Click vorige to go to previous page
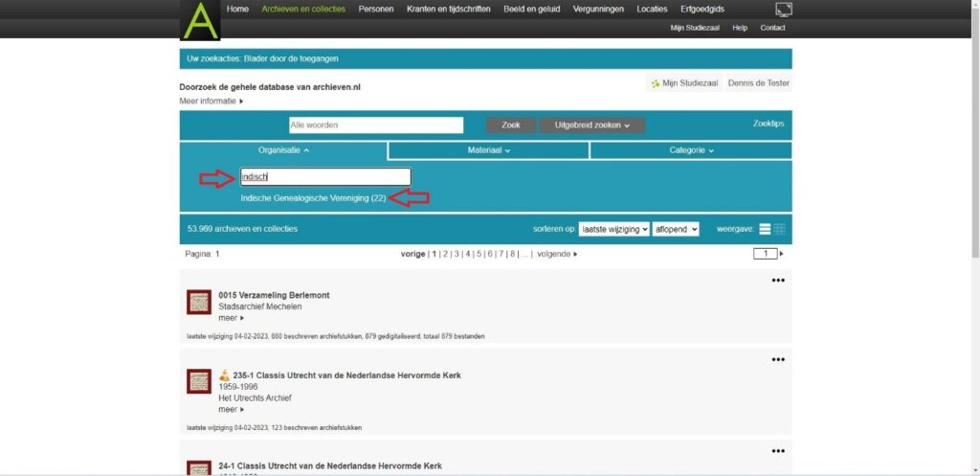Image resolution: width=980 pixels, height=476 pixels. tap(412, 255)
